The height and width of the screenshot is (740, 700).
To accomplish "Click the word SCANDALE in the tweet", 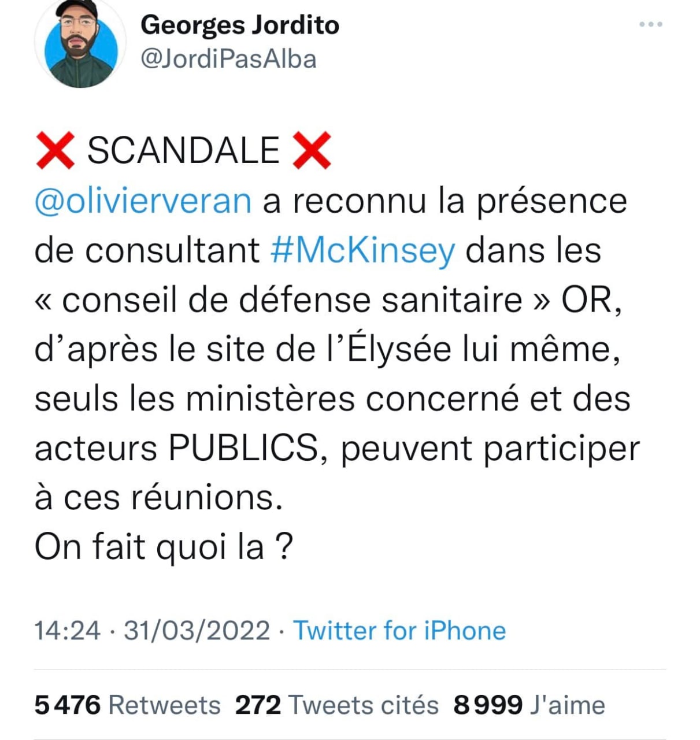I will click(x=183, y=150).
